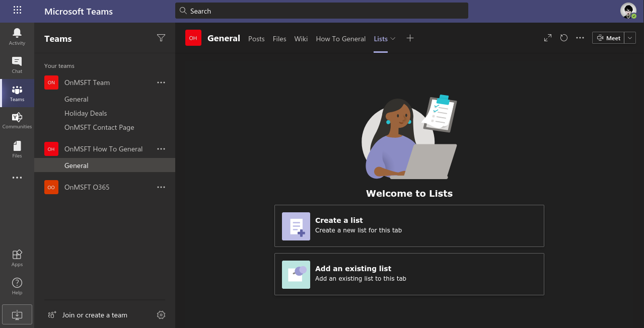Open Activity bell in the sidebar
Viewport: 644px width, 328px height.
click(x=17, y=37)
